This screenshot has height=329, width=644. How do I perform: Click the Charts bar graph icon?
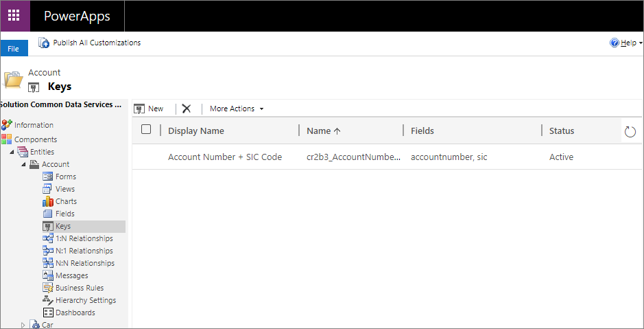point(48,201)
